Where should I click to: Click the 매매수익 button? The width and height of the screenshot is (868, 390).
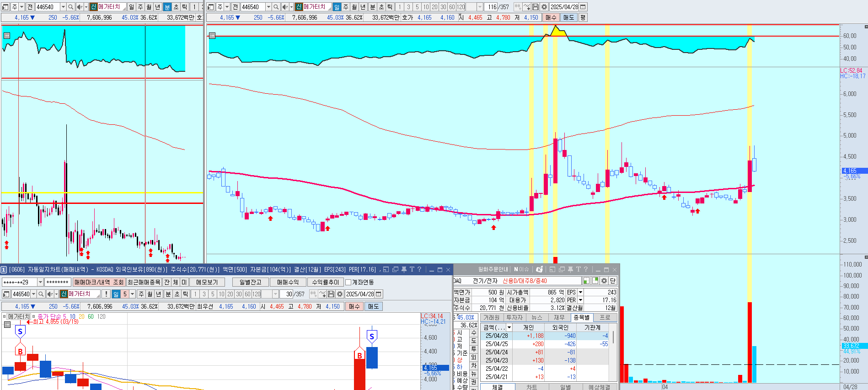point(288,282)
